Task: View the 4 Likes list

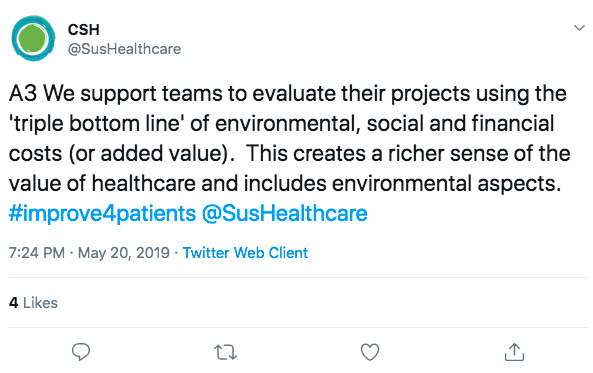Action: coord(33,303)
